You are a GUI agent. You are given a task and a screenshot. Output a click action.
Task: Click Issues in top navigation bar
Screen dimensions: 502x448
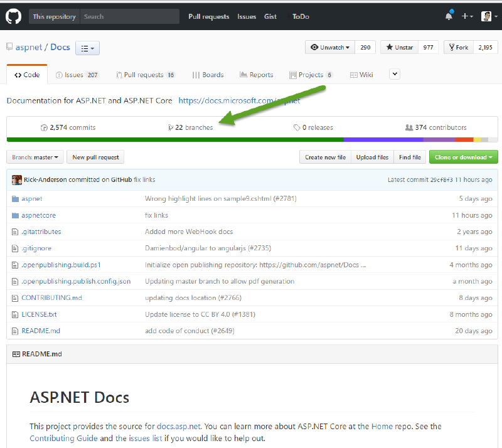click(247, 16)
